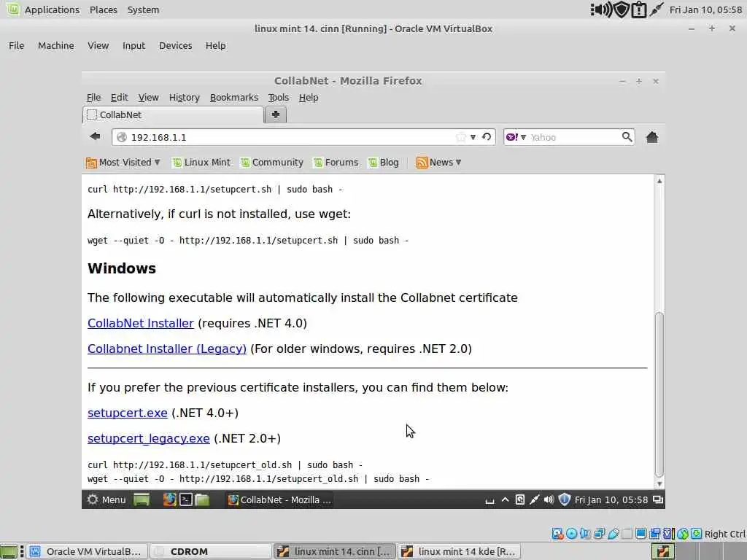Open VirtualBox File menu
This screenshot has width=747, height=560.
click(x=16, y=46)
